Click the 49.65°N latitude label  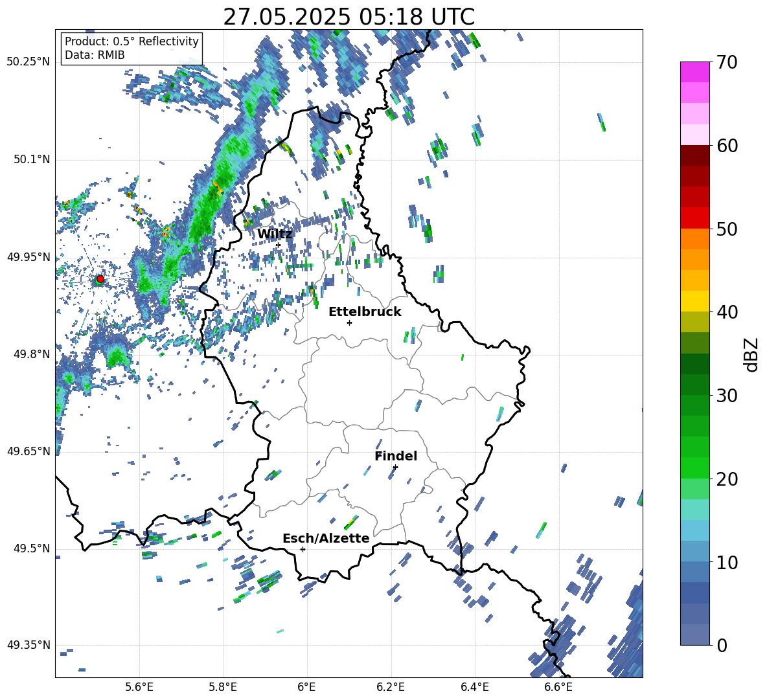click(29, 451)
